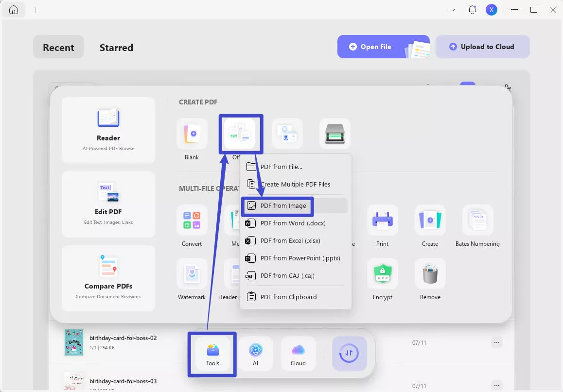Open the Scanner create PDF icon
The width and height of the screenshot is (563, 392).
coord(334,134)
